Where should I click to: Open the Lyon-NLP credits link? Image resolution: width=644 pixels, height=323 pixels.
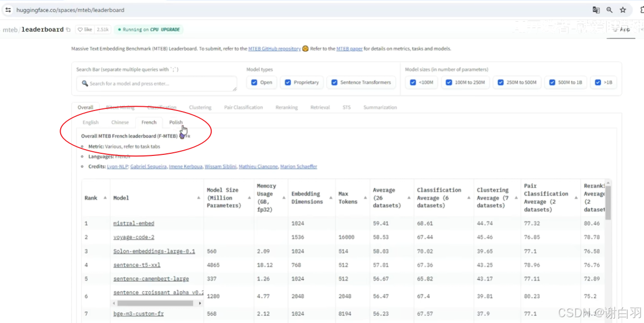point(118,167)
